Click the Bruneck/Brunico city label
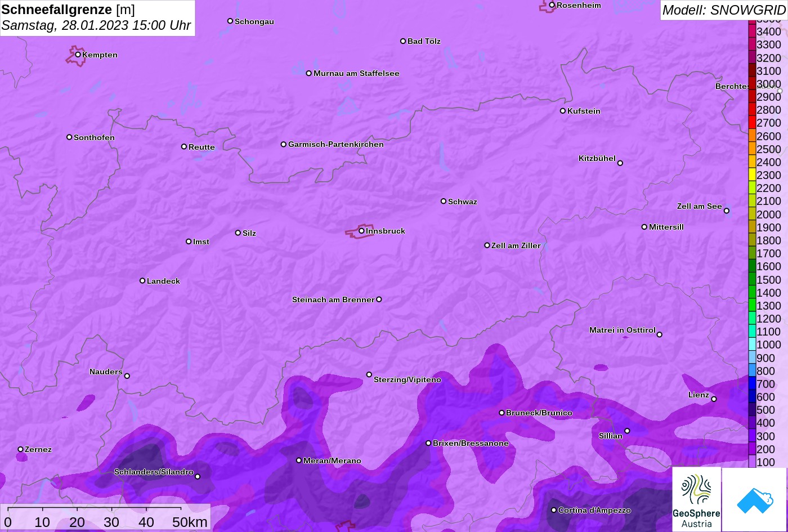 pyautogui.click(x=539, y=413)
